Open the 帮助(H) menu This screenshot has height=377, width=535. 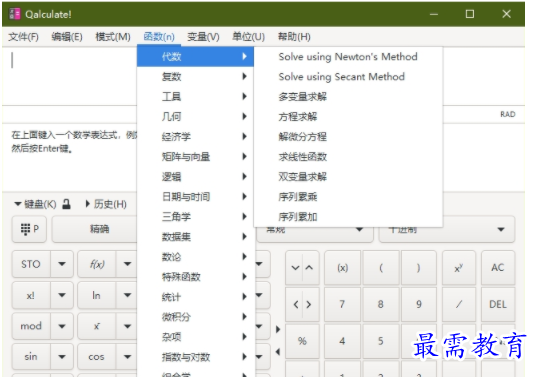tap(294, 37)
